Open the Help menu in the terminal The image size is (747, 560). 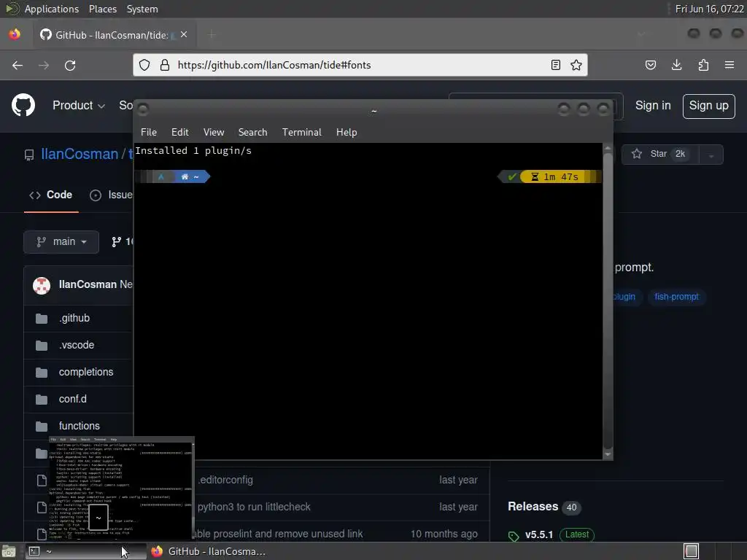pos(347,133)
